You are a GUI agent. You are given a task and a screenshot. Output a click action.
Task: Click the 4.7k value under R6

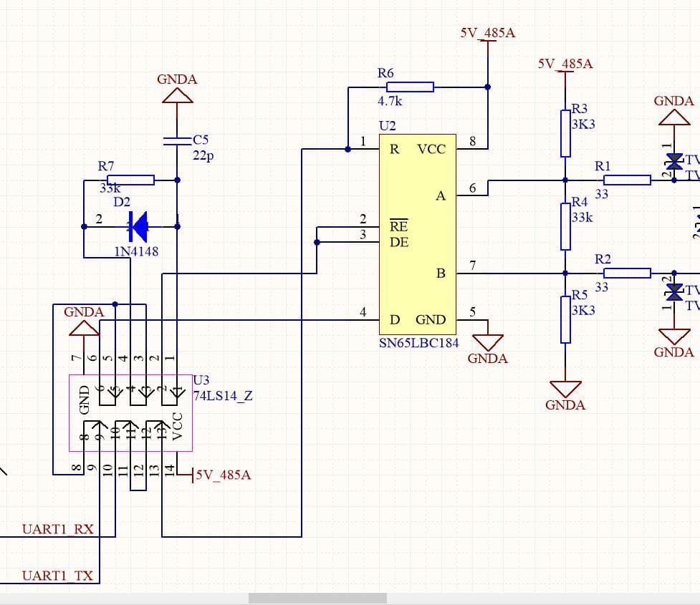click(390, 101)
